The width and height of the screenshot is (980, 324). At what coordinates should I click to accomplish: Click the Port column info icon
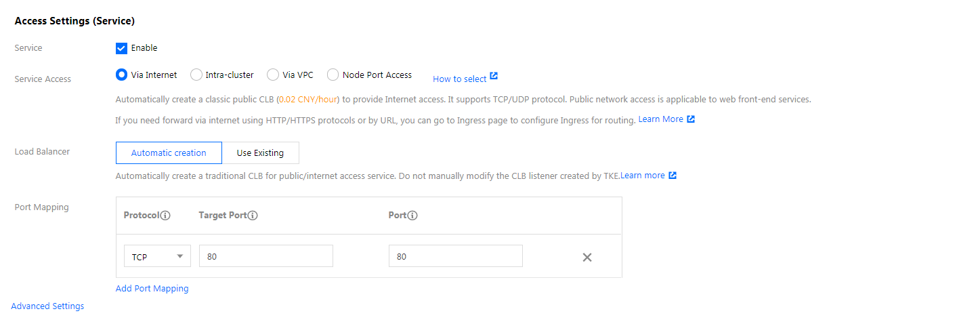pos(412,216)
